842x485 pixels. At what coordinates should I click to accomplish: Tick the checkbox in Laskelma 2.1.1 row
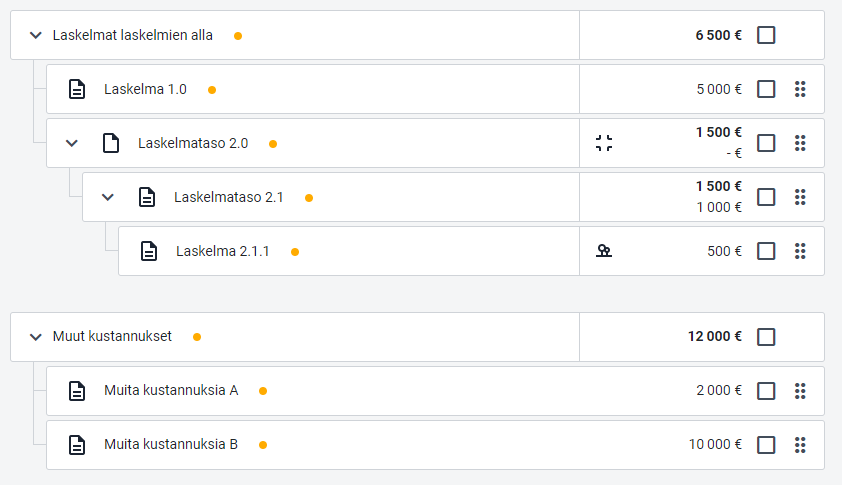pyautogui.click(x=766, y=251)
